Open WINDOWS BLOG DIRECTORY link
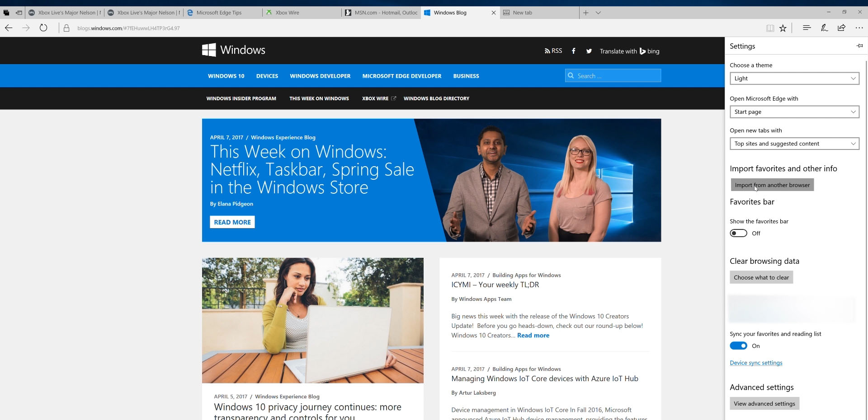This screenshot has height=420, width=868. click(x=436, y=98)
